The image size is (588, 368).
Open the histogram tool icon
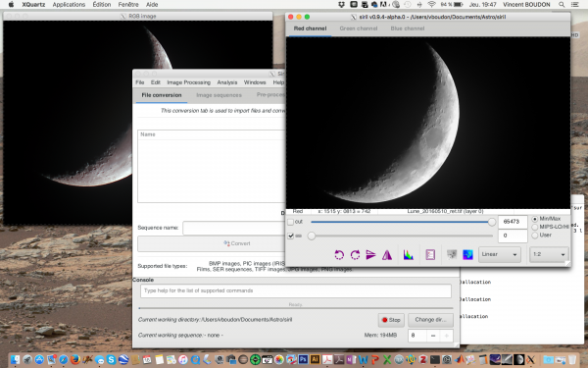click(x=409, y=255)
